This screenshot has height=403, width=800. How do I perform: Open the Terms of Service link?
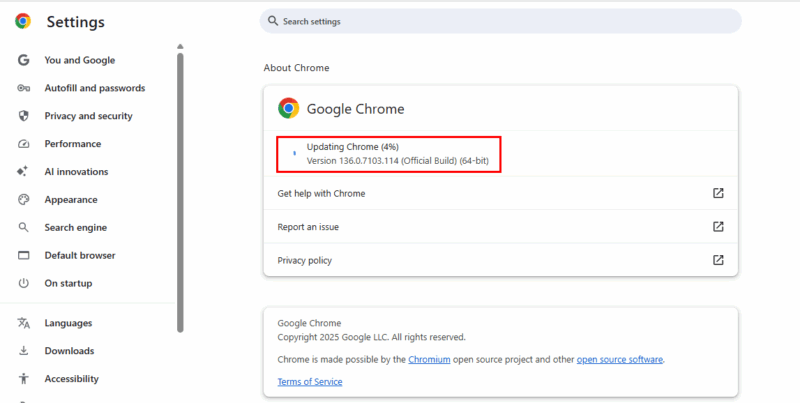310,382
